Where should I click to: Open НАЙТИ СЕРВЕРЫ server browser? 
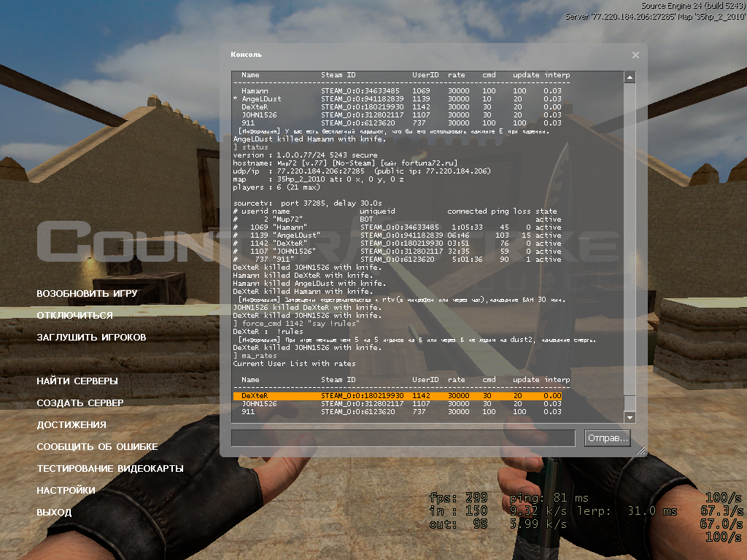[x=77, y=381]
